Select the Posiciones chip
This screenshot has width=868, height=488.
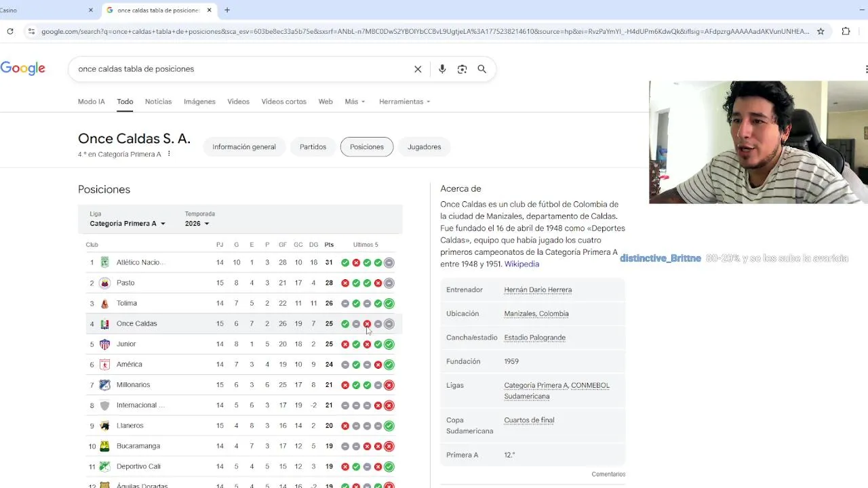[367, 147]
